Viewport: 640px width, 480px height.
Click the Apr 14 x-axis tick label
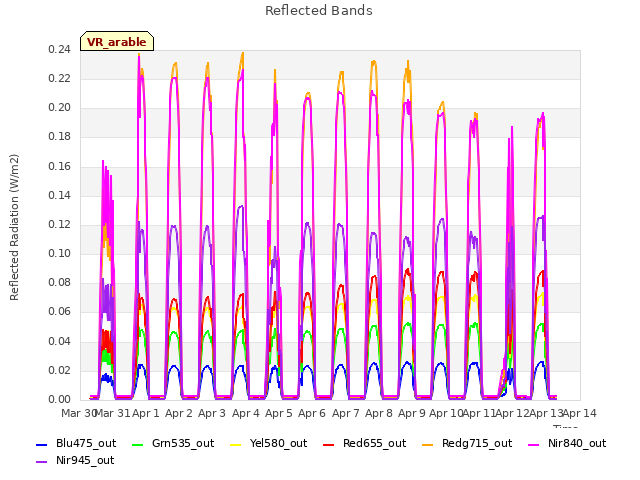point(580,413)
